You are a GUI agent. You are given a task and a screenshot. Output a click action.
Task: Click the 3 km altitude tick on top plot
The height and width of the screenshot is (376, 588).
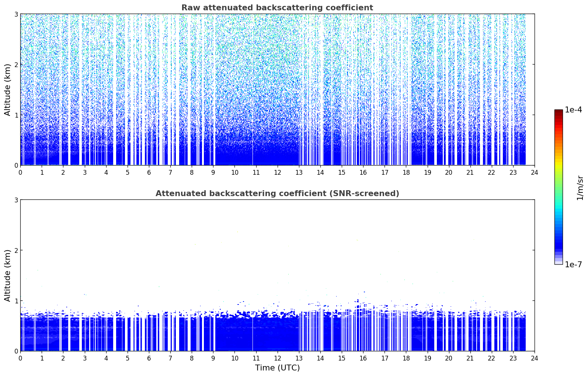[x=16, y=14]
